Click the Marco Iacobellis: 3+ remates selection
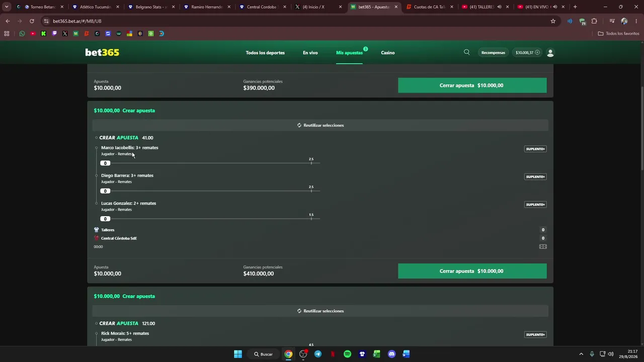The height and width of the screenshot is (362, 644). pyautogui.click(x=130, y=148)
